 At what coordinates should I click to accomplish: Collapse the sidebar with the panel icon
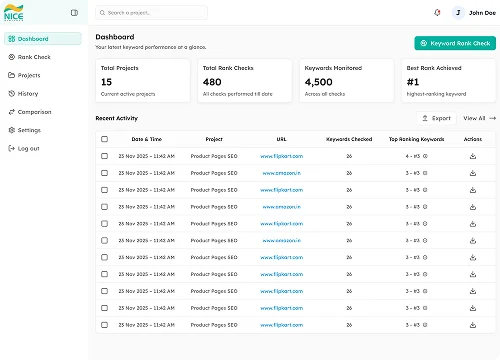coord(74,13)
